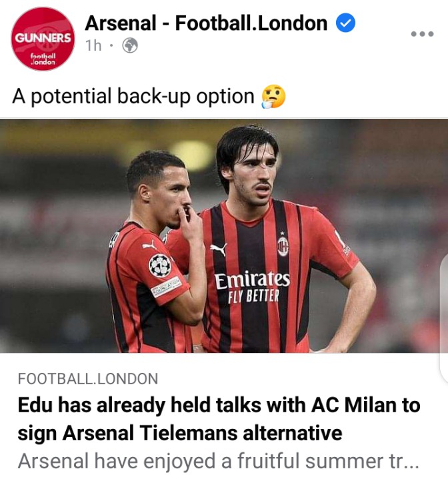Open the Arsenal - Football.London page name
448x485 pixels.
[x=206, y=23]
